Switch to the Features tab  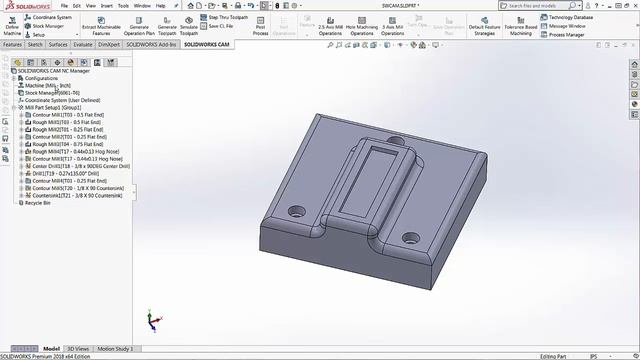[x=12, y=44]
